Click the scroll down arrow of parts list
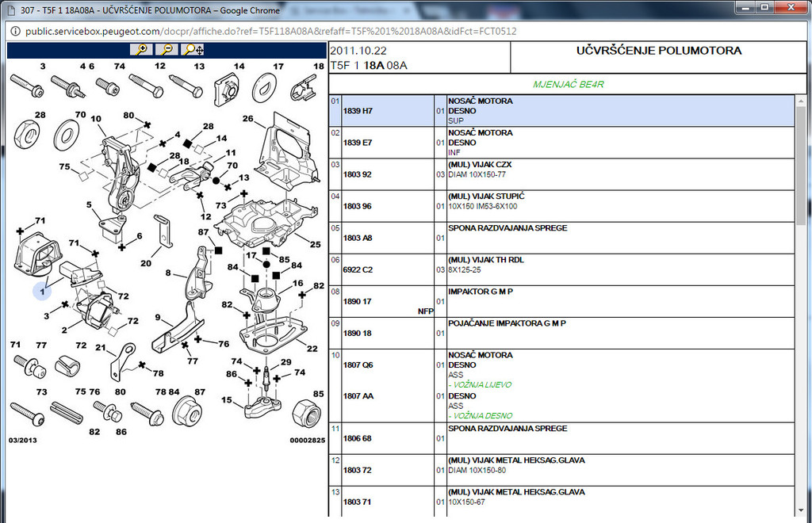Viewport: 812px width, 523px height. 802,511
